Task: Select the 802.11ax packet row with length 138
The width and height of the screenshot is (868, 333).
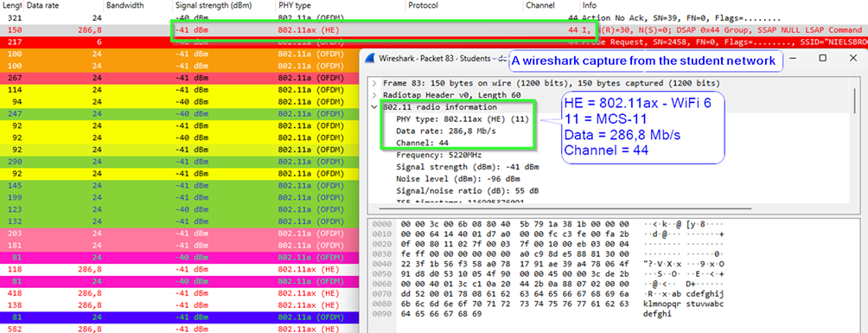Action: pyautogui.click(x=180, y=305)
